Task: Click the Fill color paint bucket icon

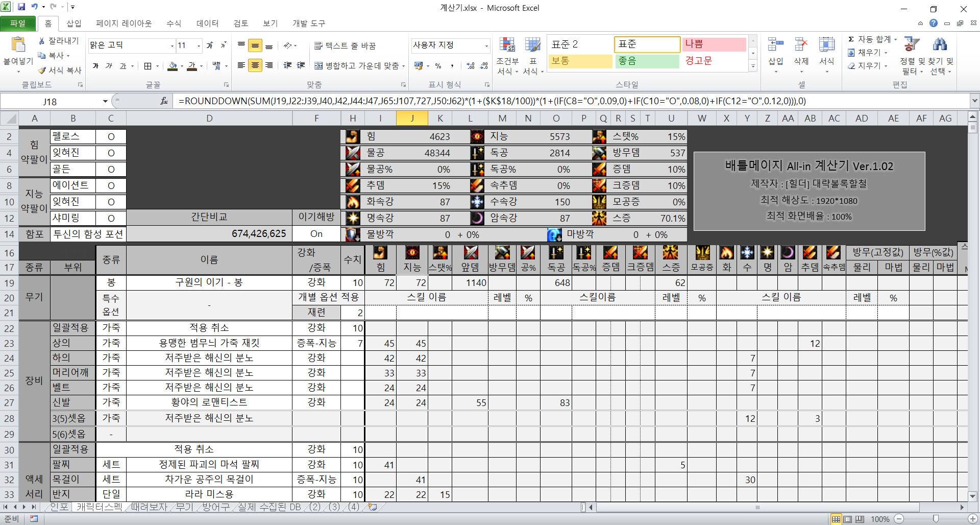Action: (x=173, y=66)
